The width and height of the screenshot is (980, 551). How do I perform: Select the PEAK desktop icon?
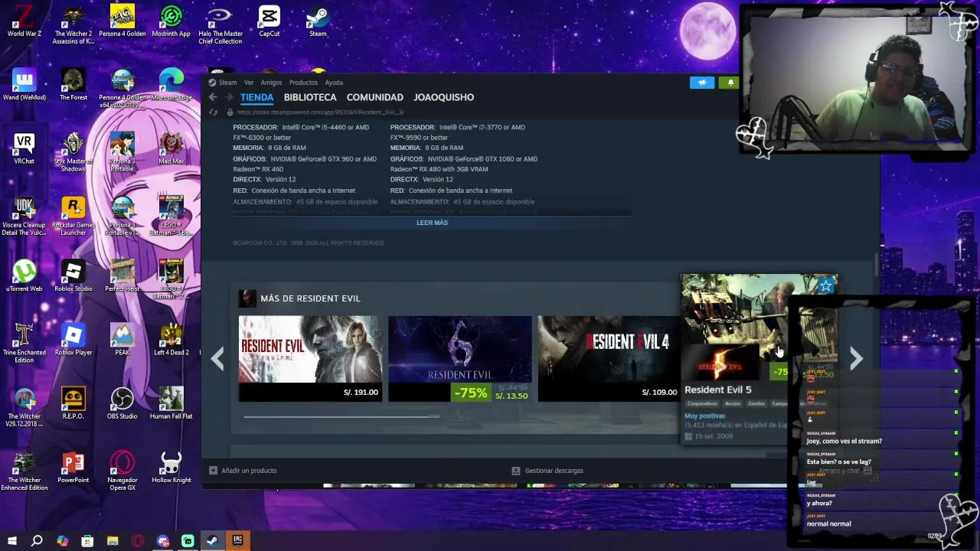click(x=122, y=340)
